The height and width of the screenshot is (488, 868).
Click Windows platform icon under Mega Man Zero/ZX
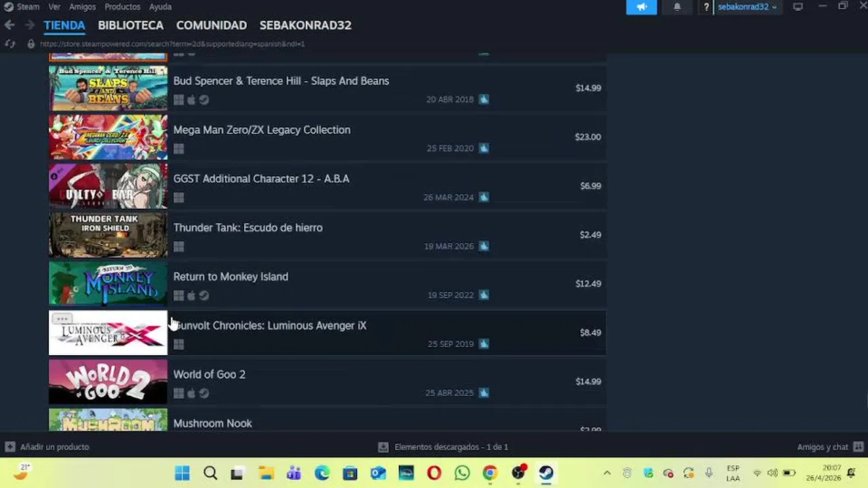tap(178, 148)
